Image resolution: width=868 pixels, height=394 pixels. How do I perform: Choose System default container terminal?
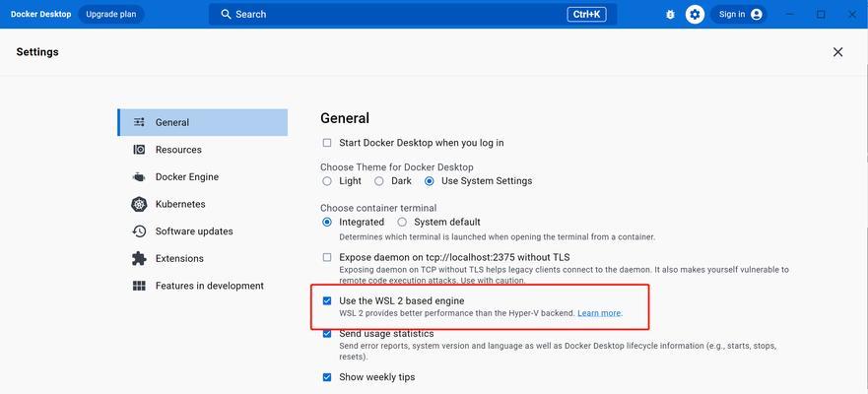point(402,222)
